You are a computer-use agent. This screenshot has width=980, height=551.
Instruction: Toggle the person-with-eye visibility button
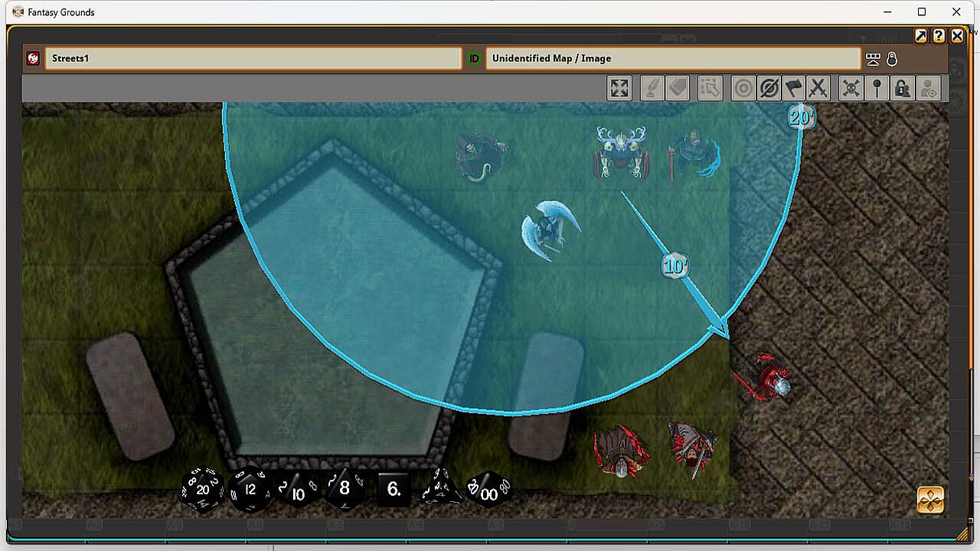pyautogui.click(x=928, y=89)
